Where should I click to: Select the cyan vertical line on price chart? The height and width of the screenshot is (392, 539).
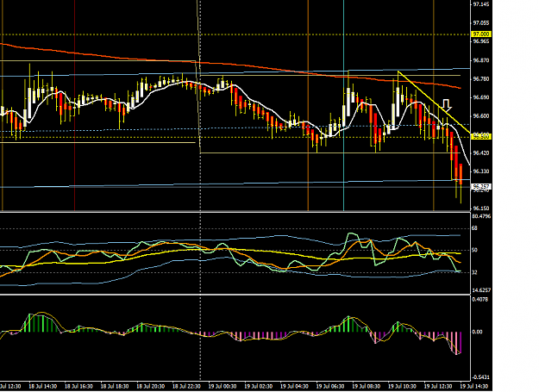(x=343, y=105)
